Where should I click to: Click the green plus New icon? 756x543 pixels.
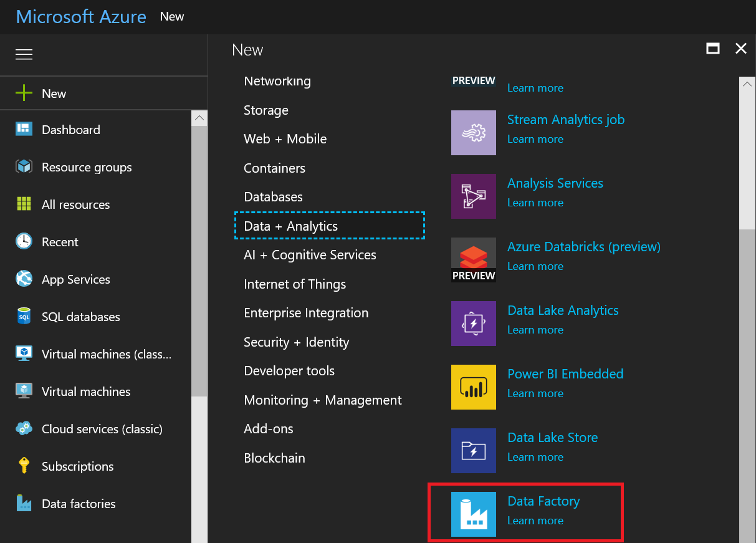pos(24,94)
